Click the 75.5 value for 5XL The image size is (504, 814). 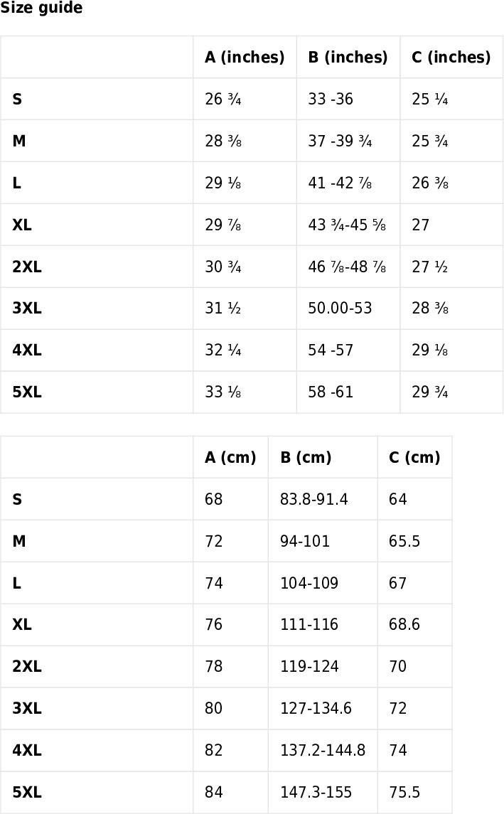click(404, 792)
